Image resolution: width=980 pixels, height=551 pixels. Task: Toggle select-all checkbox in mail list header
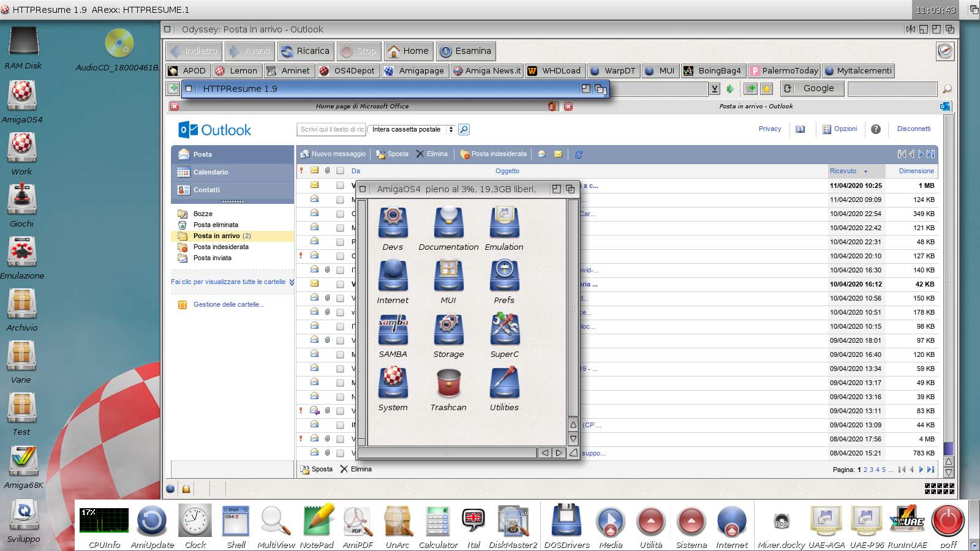(x=340, y=171)
